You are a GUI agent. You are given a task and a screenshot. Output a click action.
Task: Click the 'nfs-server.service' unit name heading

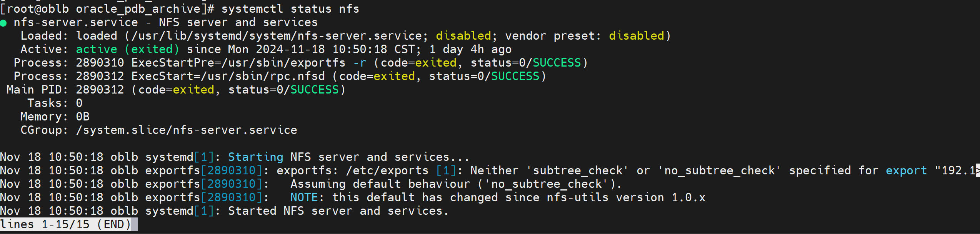pos(76,22)
